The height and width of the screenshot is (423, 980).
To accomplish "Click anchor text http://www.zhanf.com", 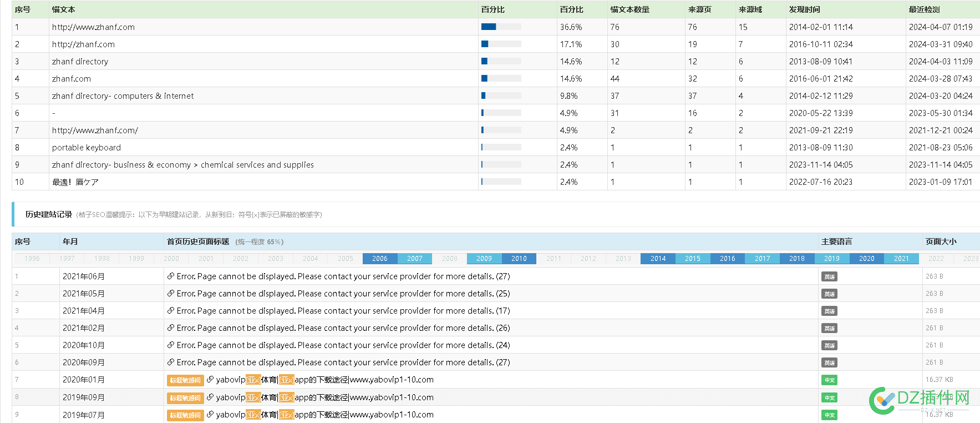I will pos(93,27).
